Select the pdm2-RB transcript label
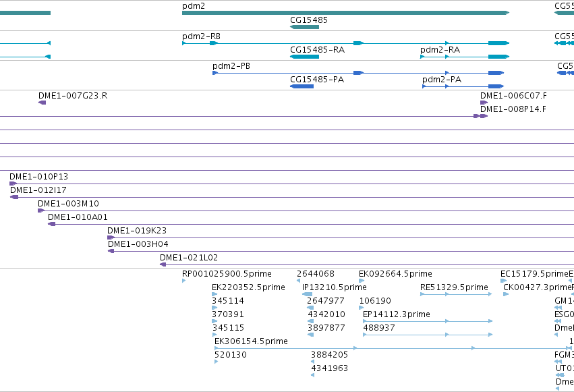Screen dimensions: 574x392 202,36
